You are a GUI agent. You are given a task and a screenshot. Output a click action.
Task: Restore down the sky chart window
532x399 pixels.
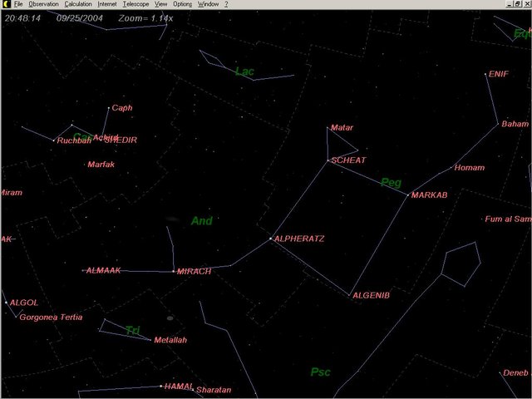point(516,4)
